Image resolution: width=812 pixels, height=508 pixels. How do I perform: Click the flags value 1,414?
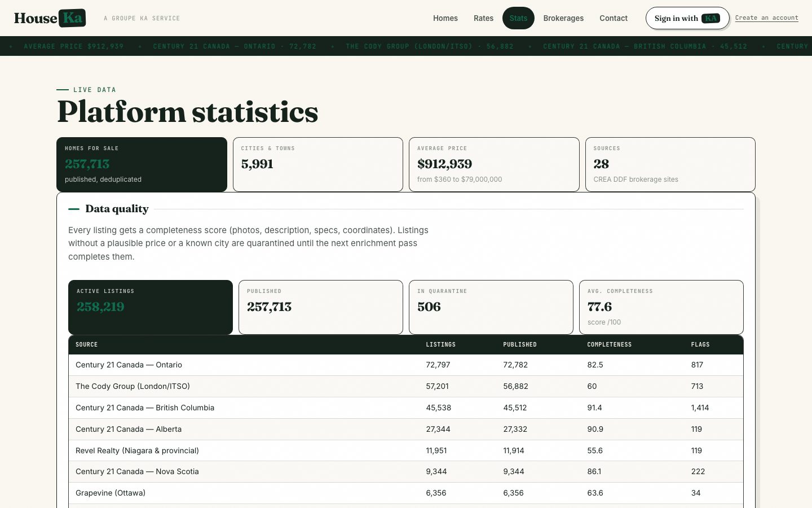pos(700,408)
